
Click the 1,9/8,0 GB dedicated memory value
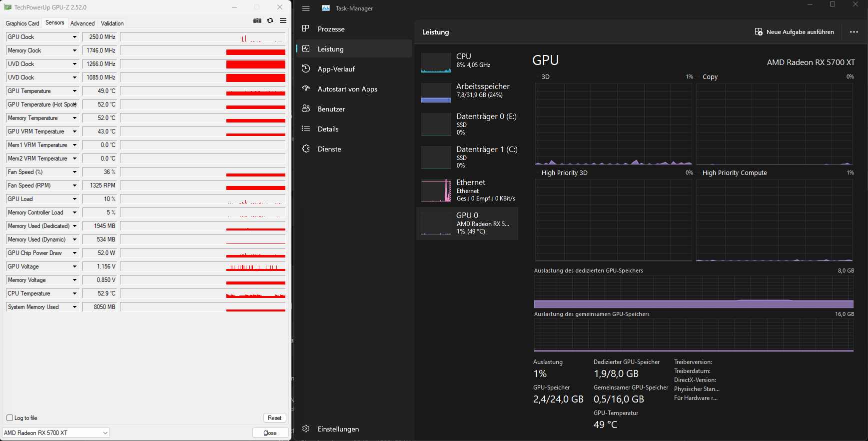click(616, 373)
